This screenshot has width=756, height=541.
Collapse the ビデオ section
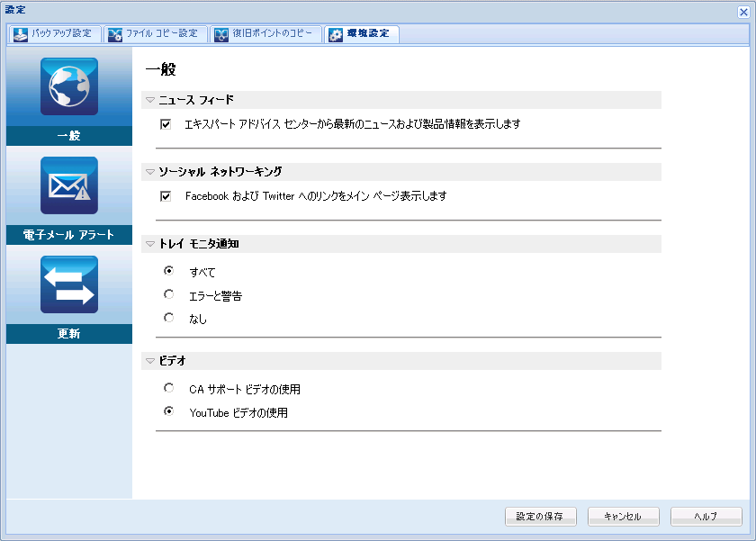coord(149,361)
